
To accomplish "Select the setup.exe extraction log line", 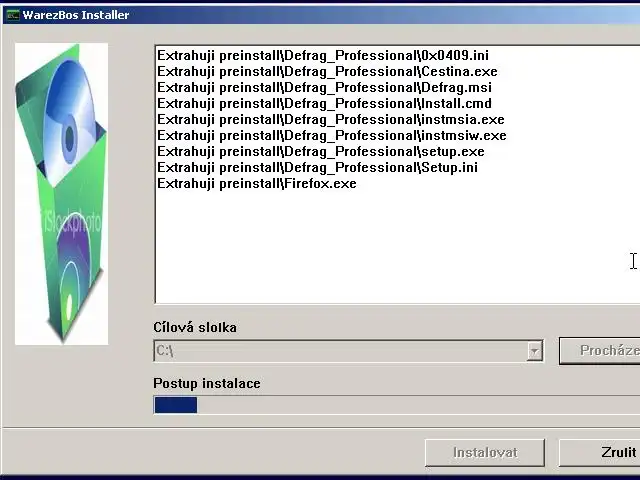I will (x=321, y=151).
